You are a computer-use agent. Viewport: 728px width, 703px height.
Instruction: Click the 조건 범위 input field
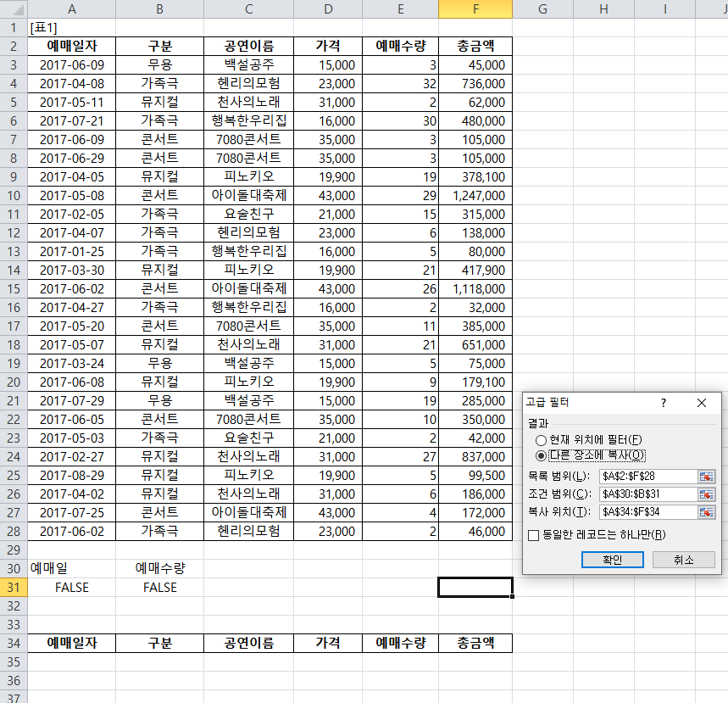(x=647, y=494)
